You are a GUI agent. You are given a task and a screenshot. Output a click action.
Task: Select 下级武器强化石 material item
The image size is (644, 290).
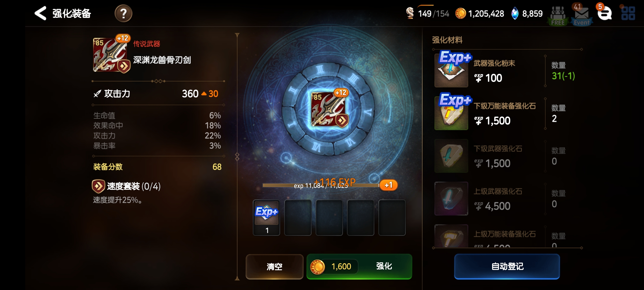(507, 156)
